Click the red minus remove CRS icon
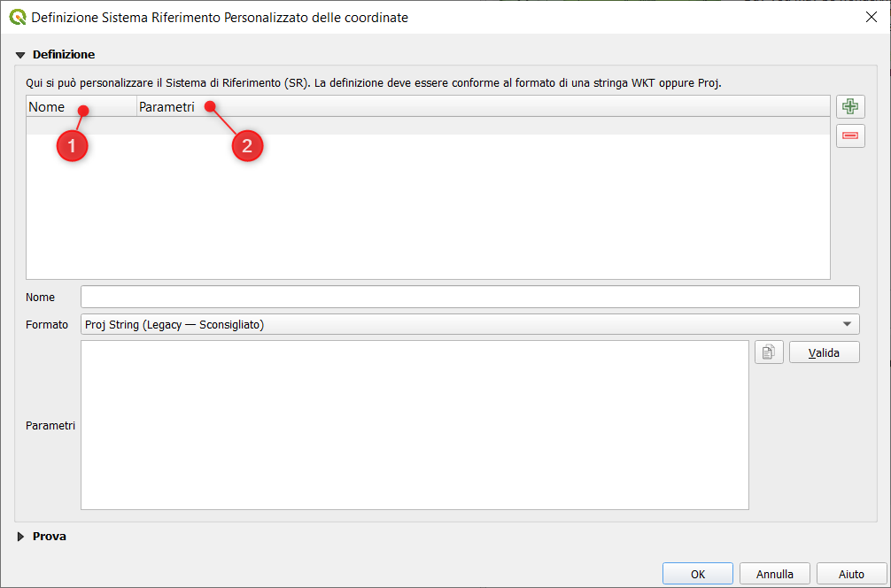This screenshot has width=891, height=588. (850, 135)
